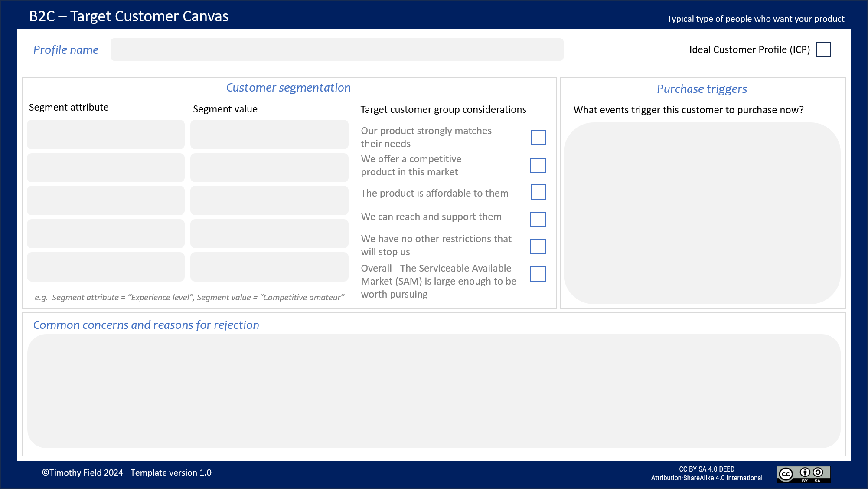Click 'Target customer group considerations' label
This screenshot has width=868, height=489.
pyautogui.click(x=443, y=109)
